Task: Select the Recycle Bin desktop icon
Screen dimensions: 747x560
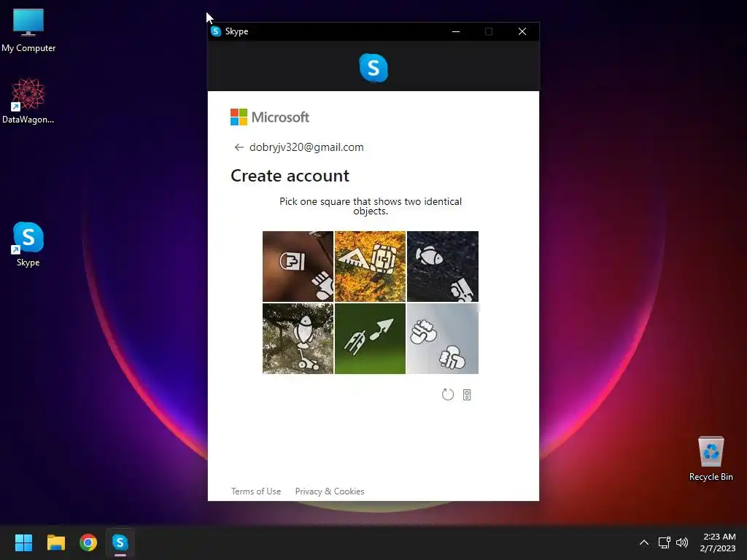Action: point(711,459)
